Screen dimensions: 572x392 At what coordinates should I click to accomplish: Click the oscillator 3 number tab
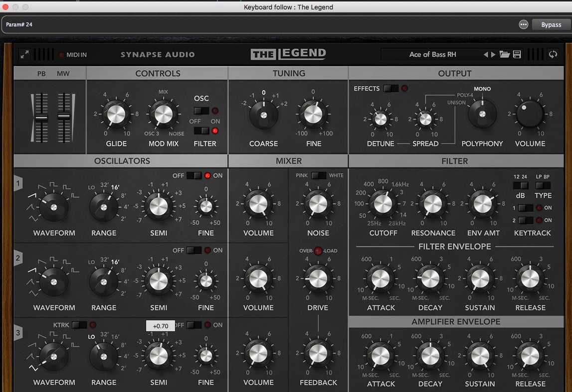[18, 333]
